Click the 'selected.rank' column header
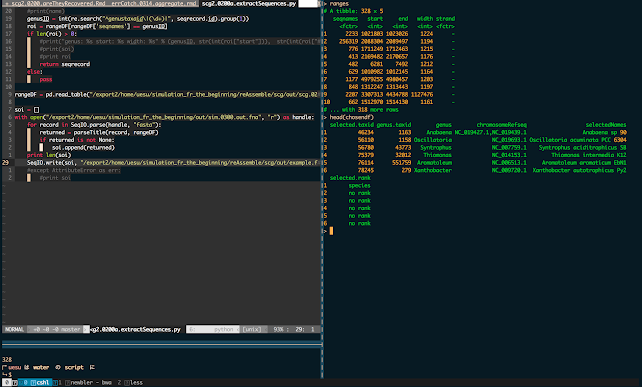 click(x=350, y=178)
